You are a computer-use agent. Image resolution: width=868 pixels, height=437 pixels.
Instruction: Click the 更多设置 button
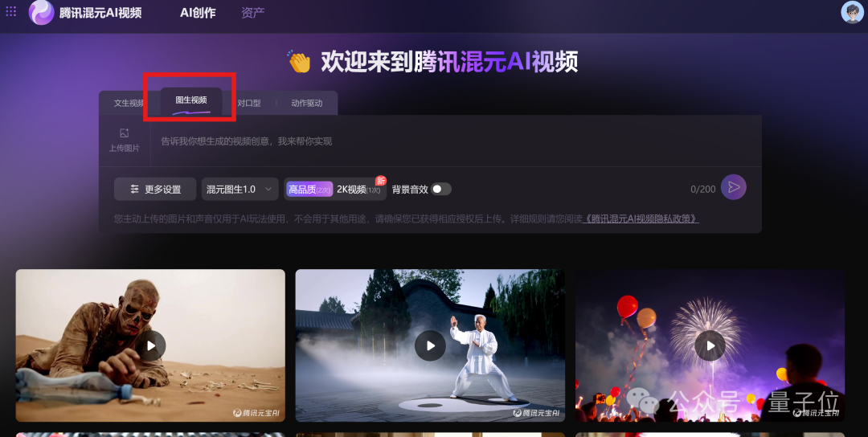[x=155, y=190]
